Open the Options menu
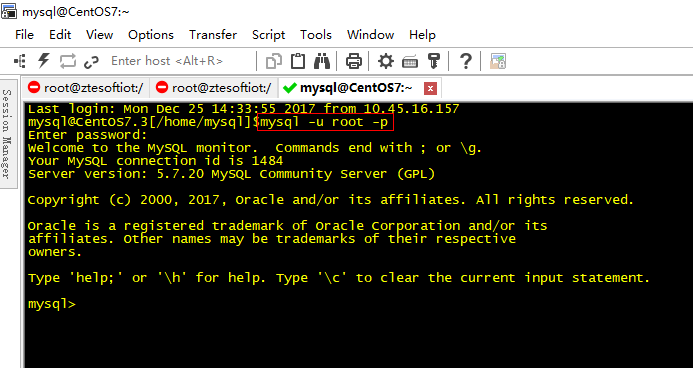Screen dimensions: 693x368 (151, 34)
